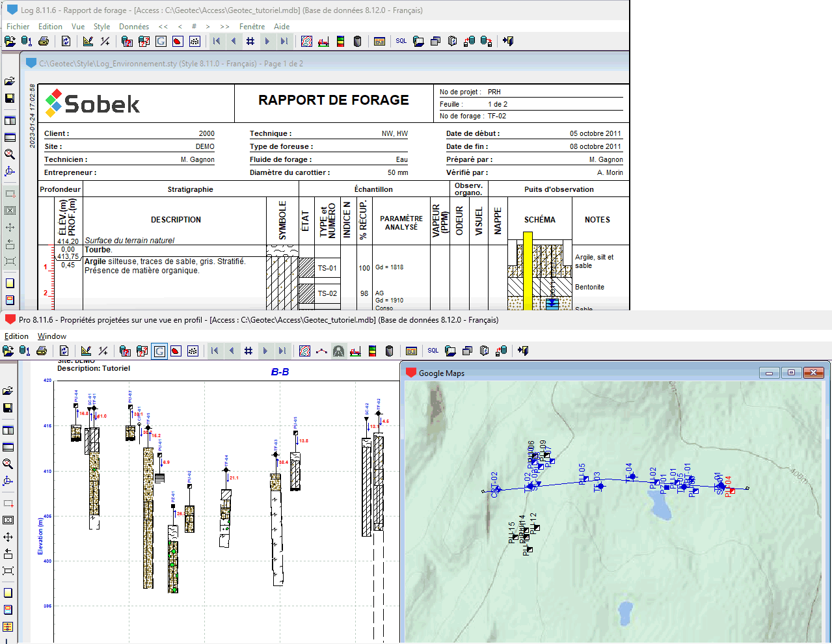Viewport: 832px width, 644px height.
Task: Click the exit door icon in Log toolbar
Action: coord(508,41)
